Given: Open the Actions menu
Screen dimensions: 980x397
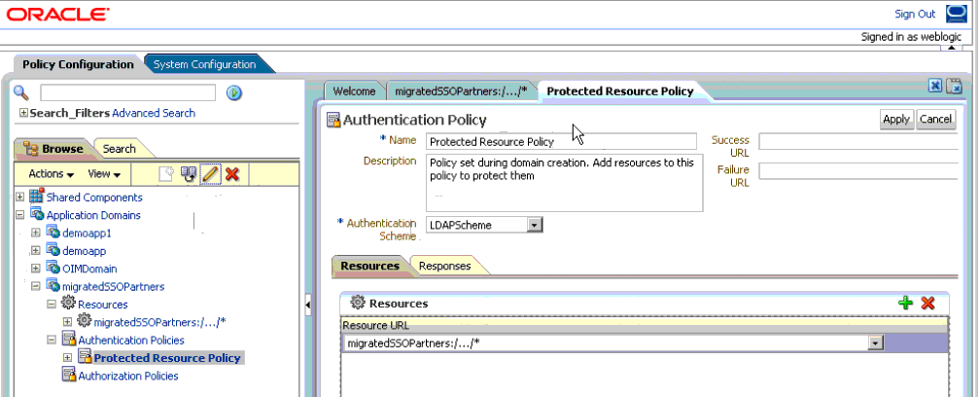Looking at the screenshot, I should coord(52,174).
